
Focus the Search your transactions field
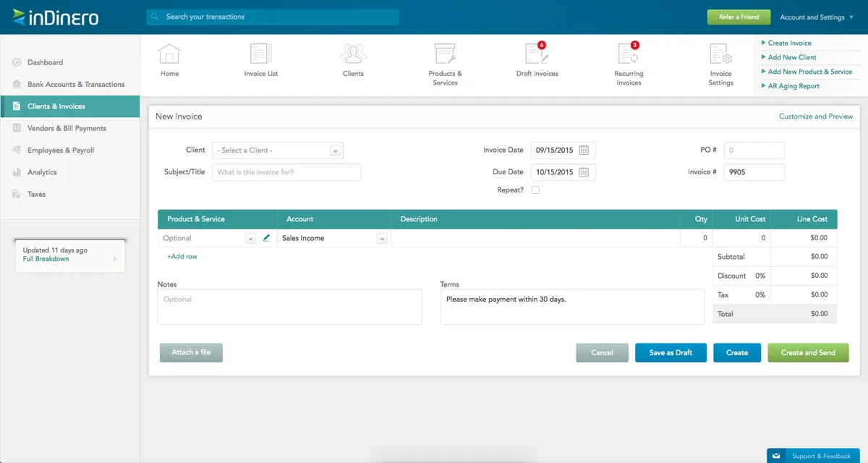273,17
